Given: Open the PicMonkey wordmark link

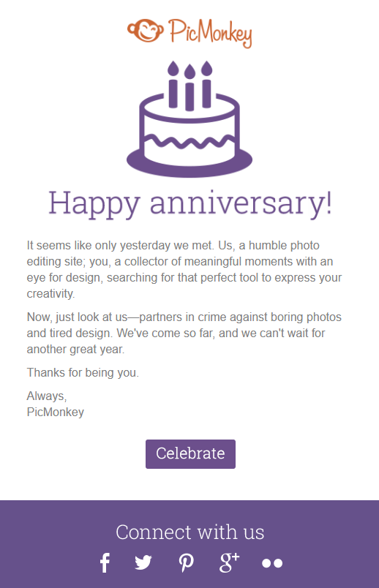Looking at the screenshot, I should click(210, 33).
